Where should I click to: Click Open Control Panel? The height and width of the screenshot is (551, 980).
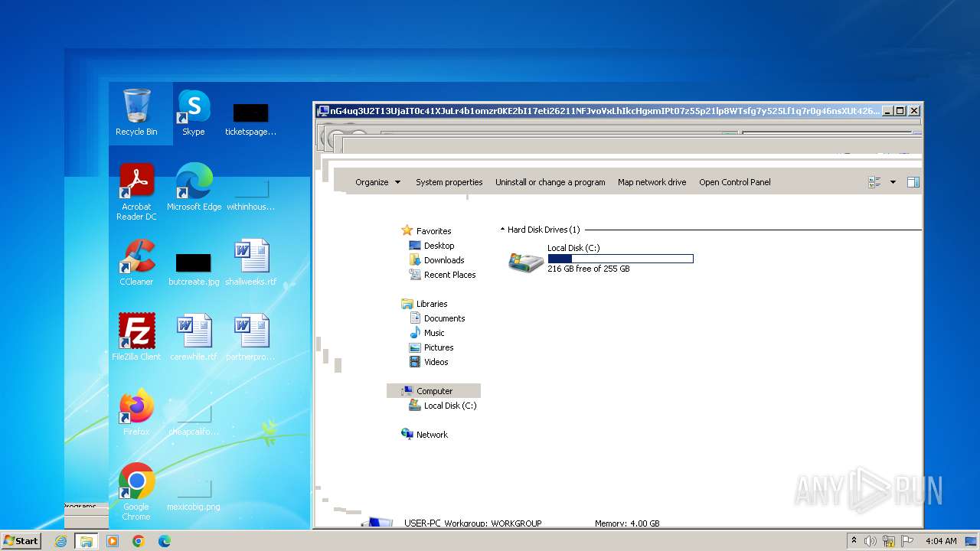tap(734, 182)
